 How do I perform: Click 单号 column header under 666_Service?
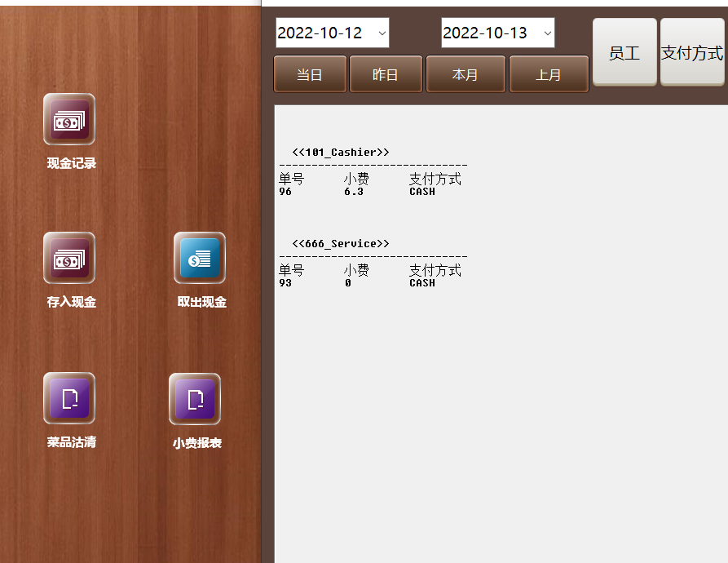pyautogui.click(x=291, y=270)
